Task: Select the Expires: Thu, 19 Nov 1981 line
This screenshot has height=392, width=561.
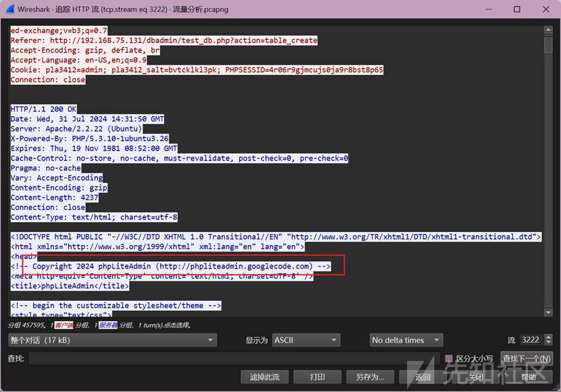Action: [94, 148]
